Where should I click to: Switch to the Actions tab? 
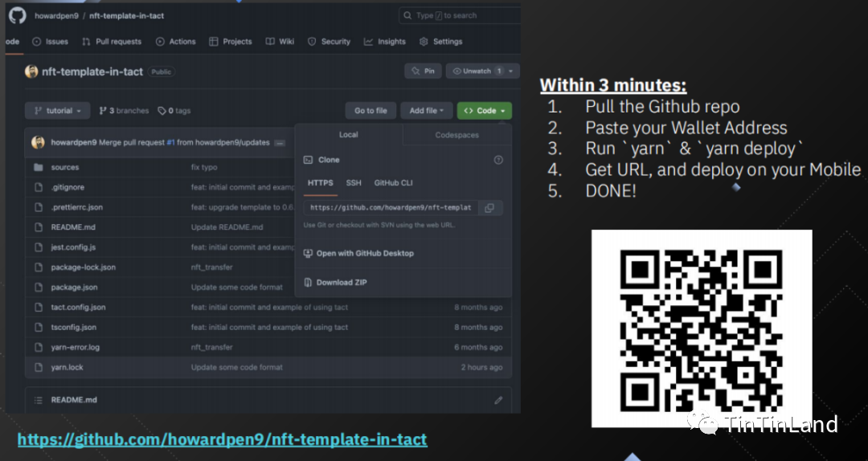coord(176,42)
